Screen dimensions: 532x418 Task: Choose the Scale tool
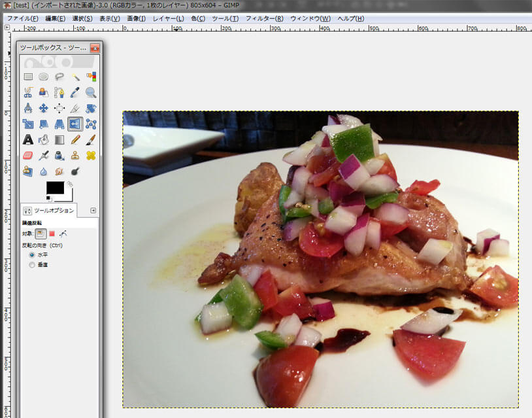28,124
